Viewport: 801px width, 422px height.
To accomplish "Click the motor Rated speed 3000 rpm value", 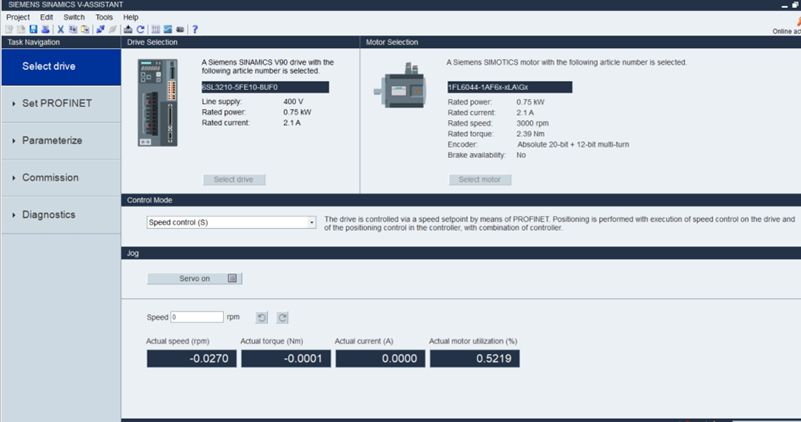I will (532, 123).
